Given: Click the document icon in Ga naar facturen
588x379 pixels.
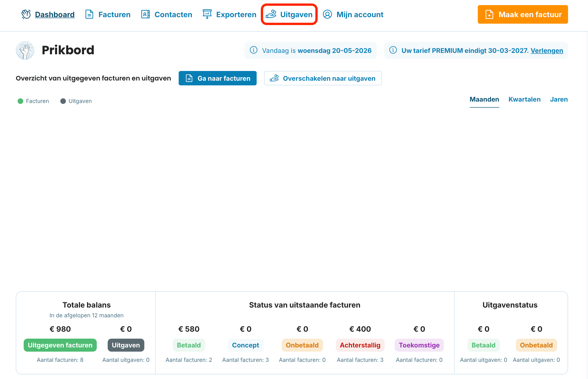Looking at the screenshot, I should pos(189,78).
